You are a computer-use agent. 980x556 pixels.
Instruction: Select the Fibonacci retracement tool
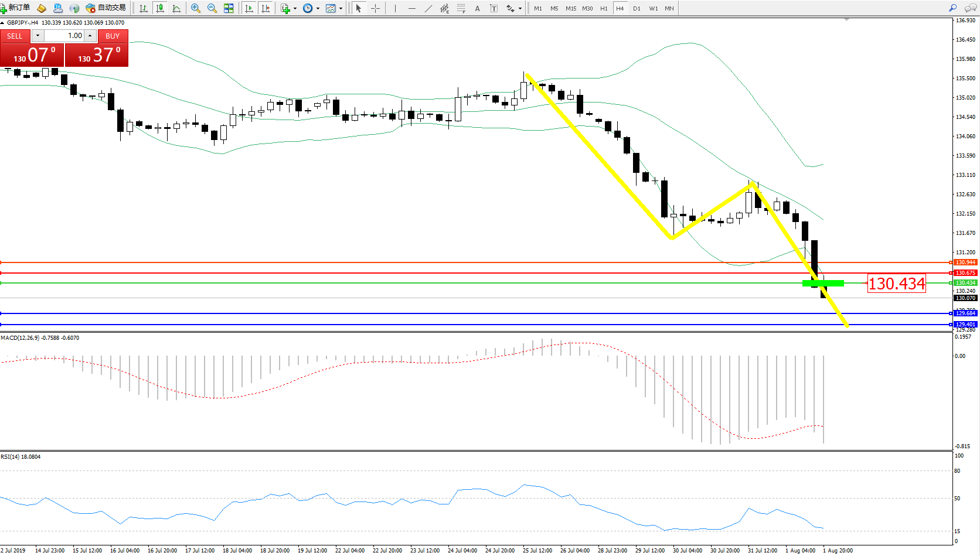(x=461, y=8)
